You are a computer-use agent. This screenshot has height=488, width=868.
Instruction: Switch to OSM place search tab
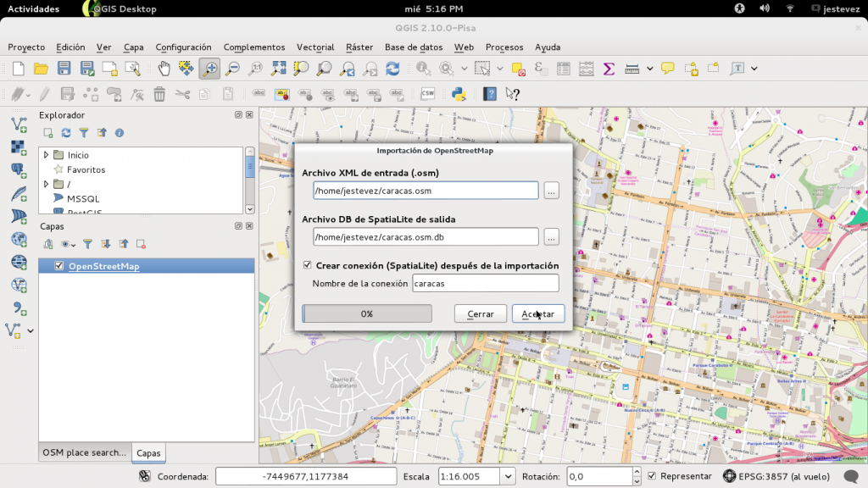coord(84,452)
